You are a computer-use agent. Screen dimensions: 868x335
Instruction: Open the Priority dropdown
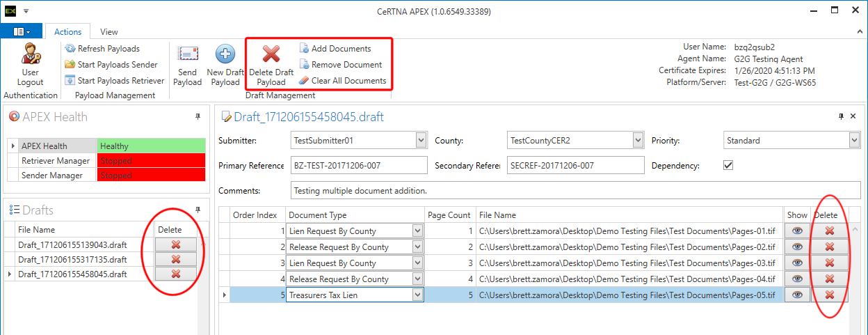pyautogui.click(x=854, y=141)
